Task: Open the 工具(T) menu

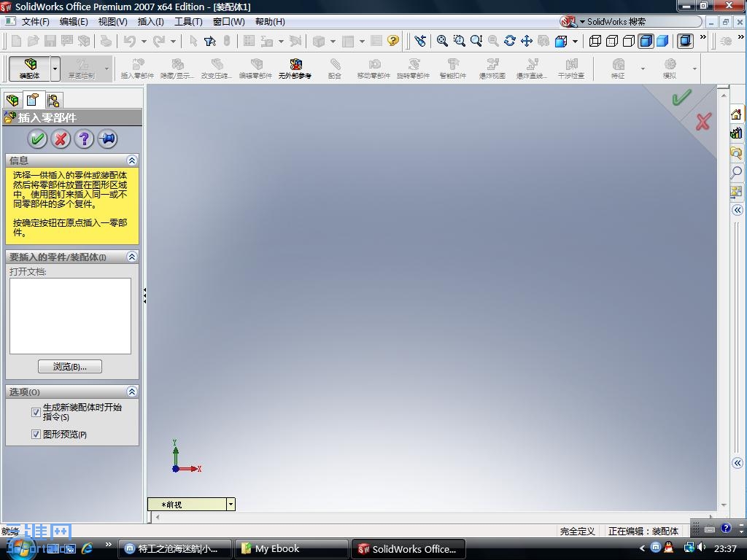Action: point(188,22)
